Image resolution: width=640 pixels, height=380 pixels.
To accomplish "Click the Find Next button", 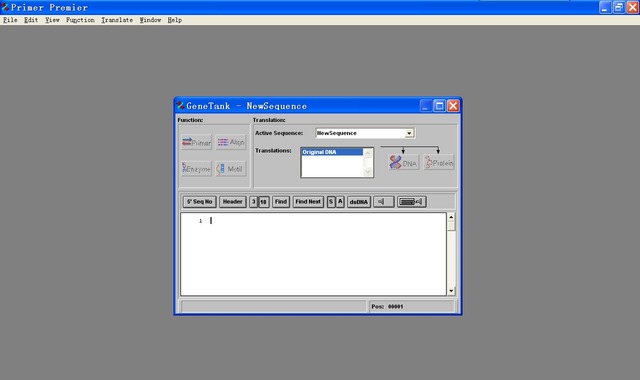I will click(x=308, y=202).
